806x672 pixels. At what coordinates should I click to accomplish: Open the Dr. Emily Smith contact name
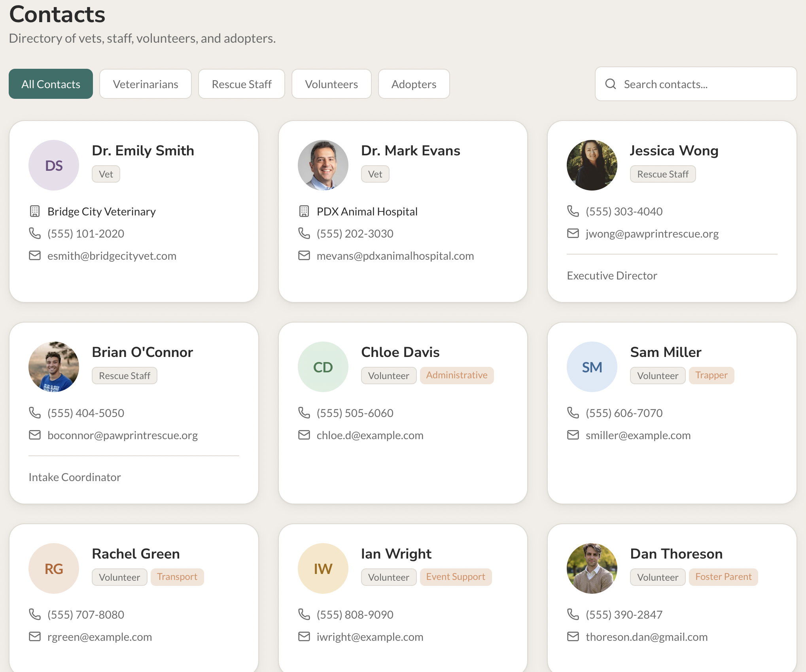[143, 151]
